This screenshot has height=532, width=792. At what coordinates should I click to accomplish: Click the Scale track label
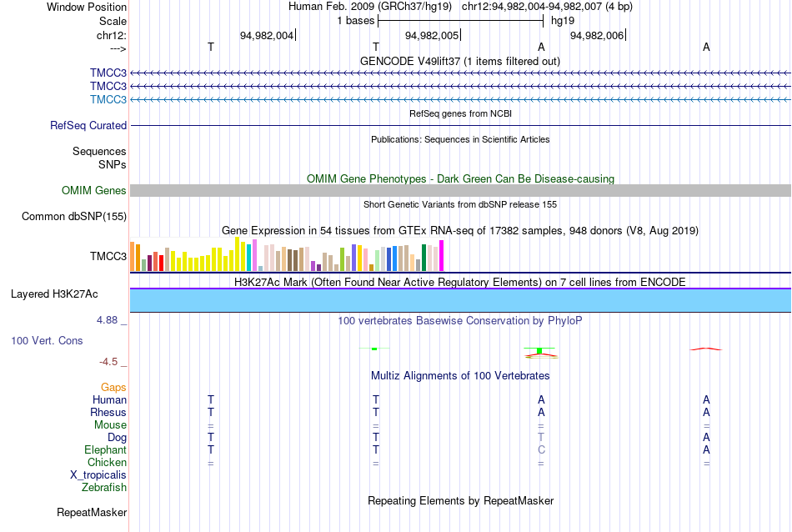(x=113, y=21)
